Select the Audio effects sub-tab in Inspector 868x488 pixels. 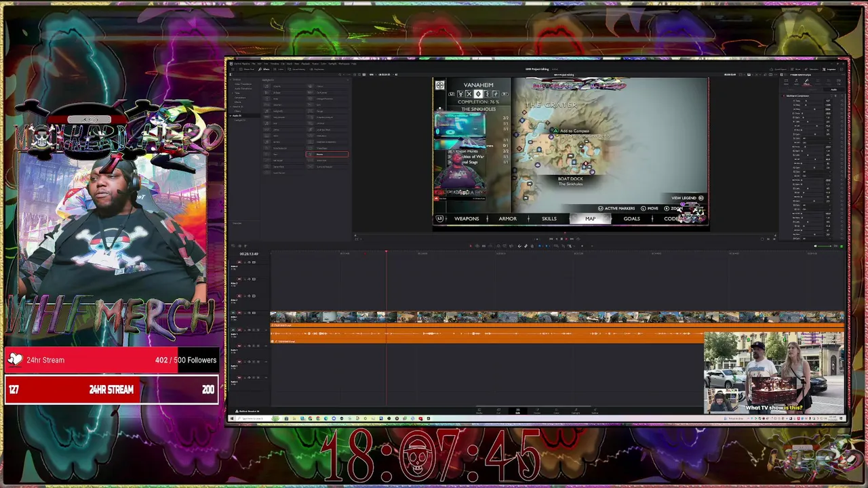833,89
